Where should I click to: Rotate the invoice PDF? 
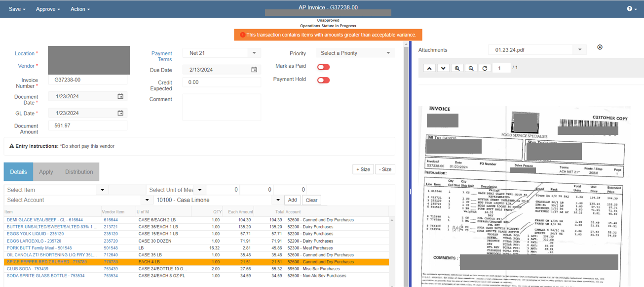485,68
